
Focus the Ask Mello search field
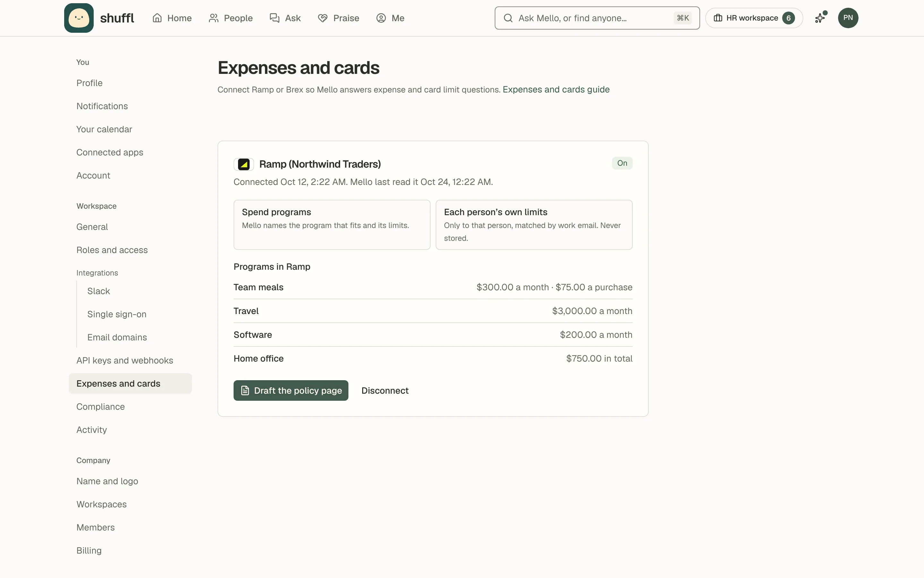click(x=597, y=18)
